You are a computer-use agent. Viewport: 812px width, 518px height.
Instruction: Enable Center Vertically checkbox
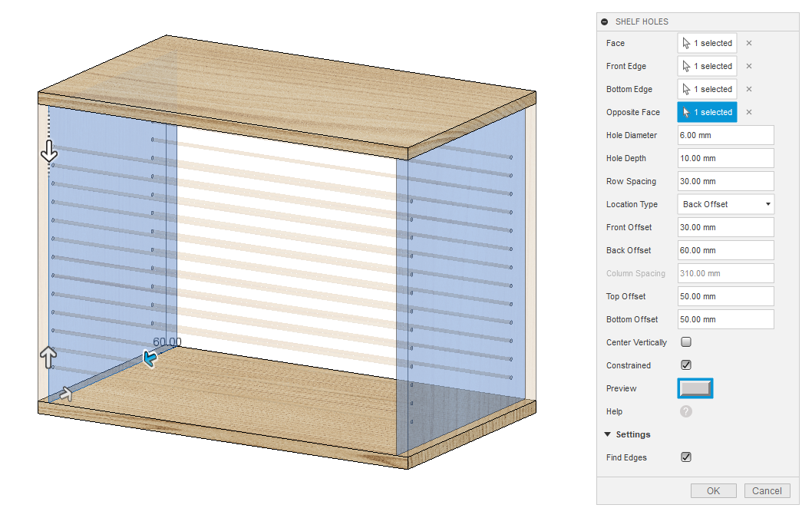[686, 342]
